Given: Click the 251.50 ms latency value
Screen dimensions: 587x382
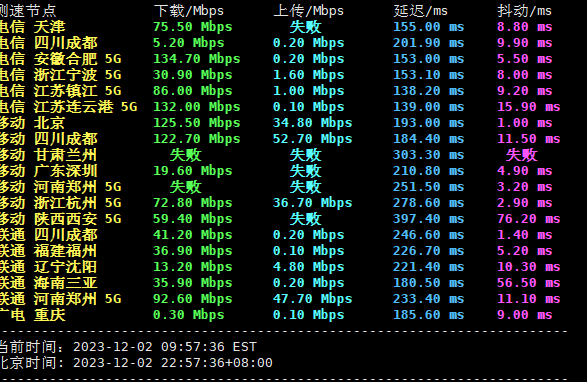Looking at the screenshot, I should pyautogui.click(x=429, y=187).
